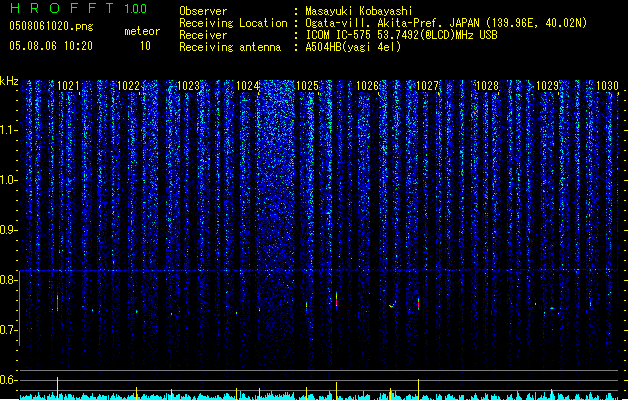Click the 1.1 kHz axis tick label
This screenshot has width=629, height=400.
click(x=9, y=130)
